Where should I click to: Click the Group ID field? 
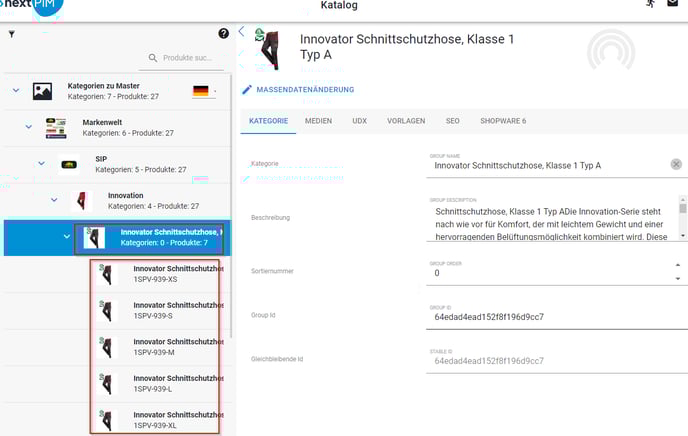click(x=556, y=317)
